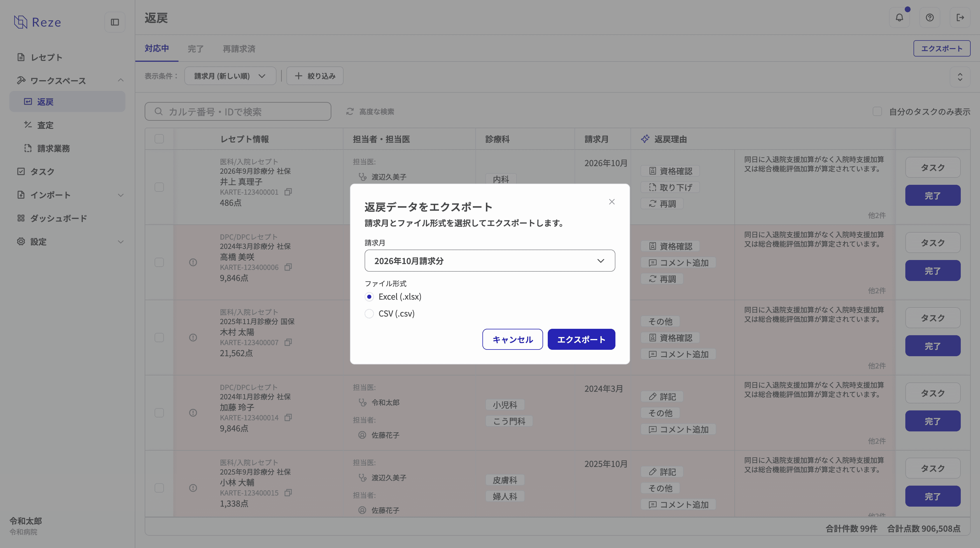Open the 請求月 (新しい順) sort dropdown
The height and width of the screenshot is (548, 980).
(x=230, y=76)
